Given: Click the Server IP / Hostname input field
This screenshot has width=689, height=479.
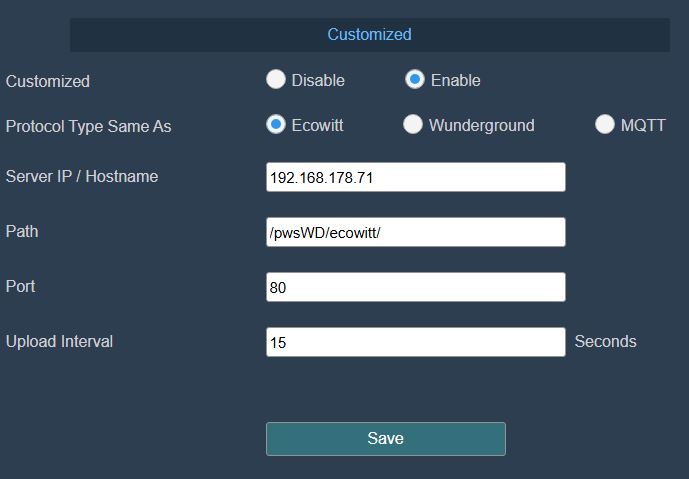Looking at the screenshot, I should pos(415,177).
